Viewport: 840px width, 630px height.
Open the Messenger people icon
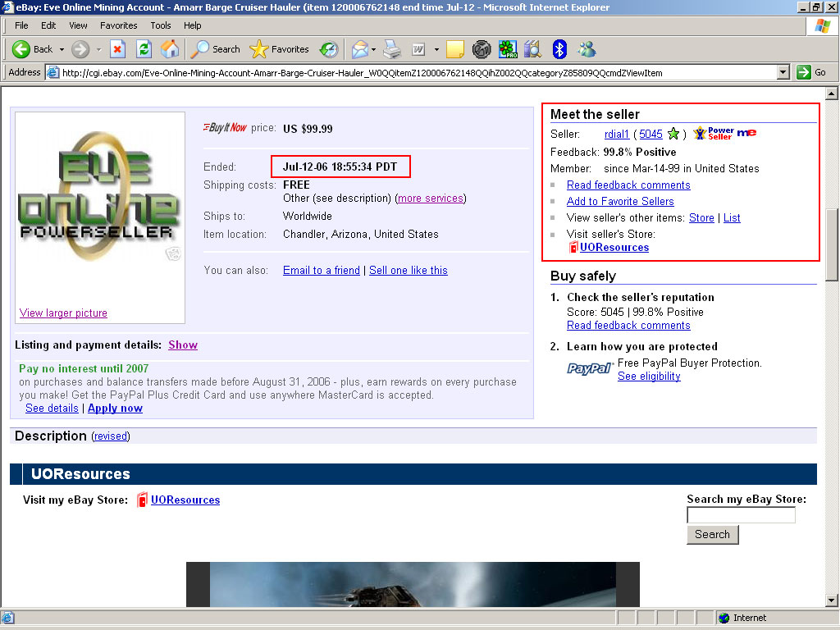(x=587, y=49)
